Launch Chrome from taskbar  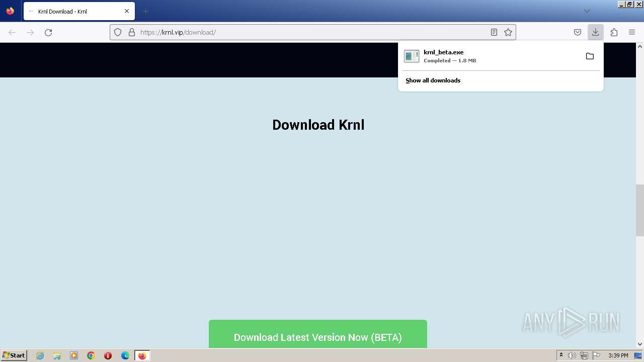(x=91, y=355)
